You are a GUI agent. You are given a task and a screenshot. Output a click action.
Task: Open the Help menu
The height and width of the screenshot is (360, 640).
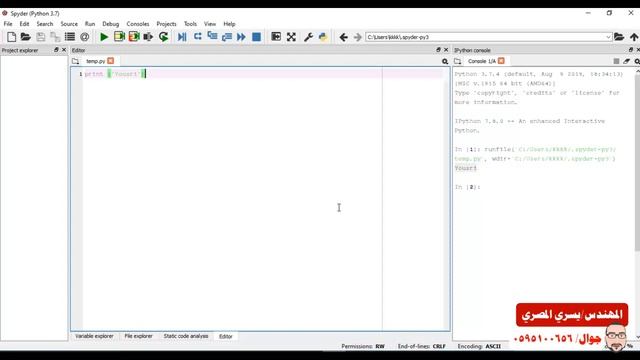[229, 24]
